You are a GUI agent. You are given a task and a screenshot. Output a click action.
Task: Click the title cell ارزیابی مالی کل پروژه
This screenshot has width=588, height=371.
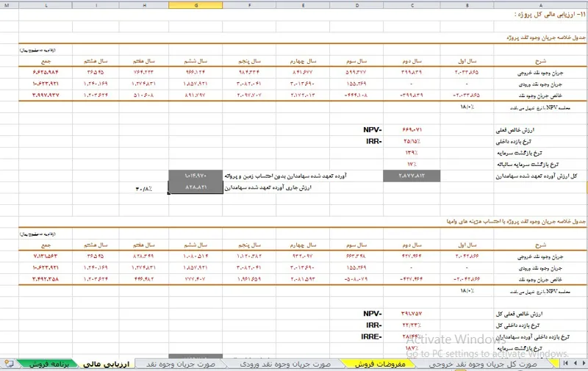tap(544, 15)
